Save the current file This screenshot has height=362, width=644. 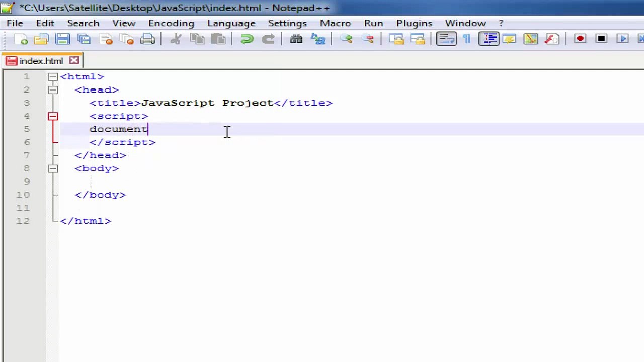tap(63, 39)
